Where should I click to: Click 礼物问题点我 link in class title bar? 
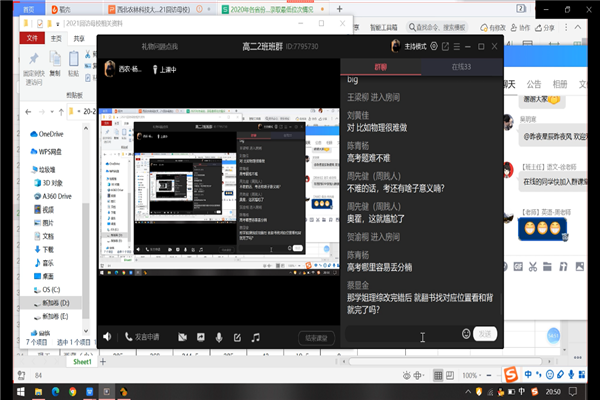[x=160, y=47]
